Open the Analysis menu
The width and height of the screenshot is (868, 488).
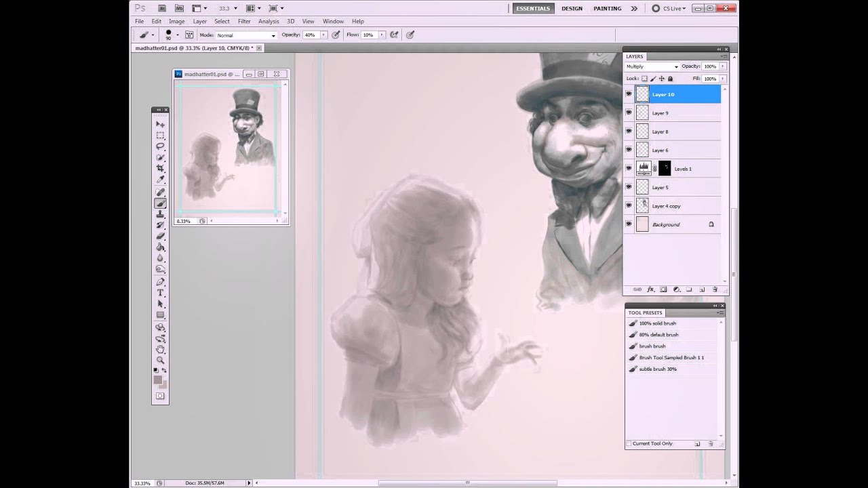[269, 22]
